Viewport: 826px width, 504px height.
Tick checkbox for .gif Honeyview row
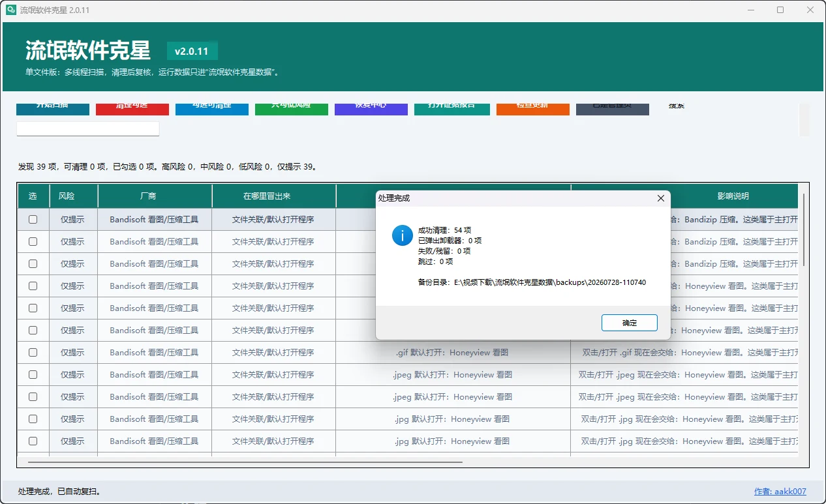click(33, 353)
